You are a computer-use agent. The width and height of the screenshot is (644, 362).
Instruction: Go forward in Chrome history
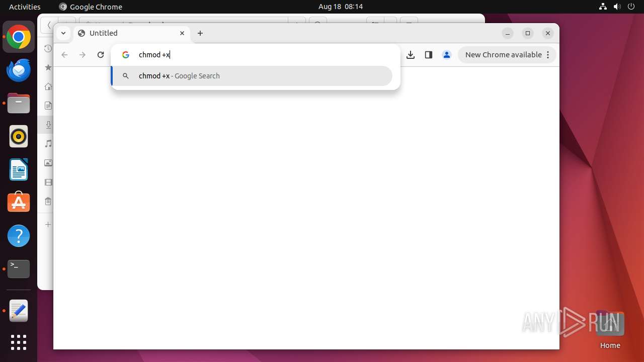83,55
